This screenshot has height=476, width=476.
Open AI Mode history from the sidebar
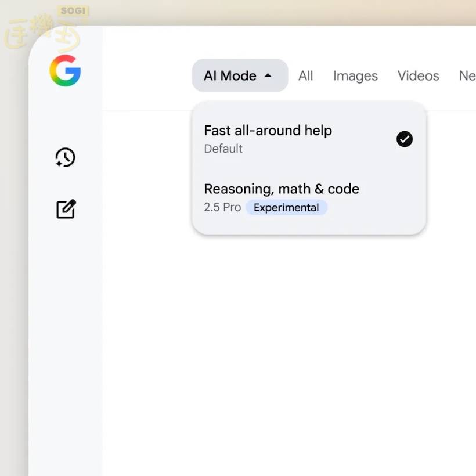[65, 157]
